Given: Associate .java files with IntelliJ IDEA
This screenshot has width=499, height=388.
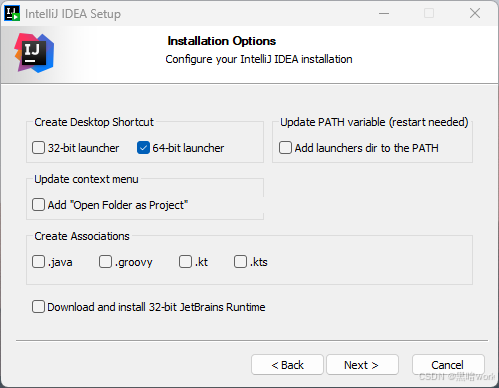Looking at the screenshot, I should (x=38, y=262).
